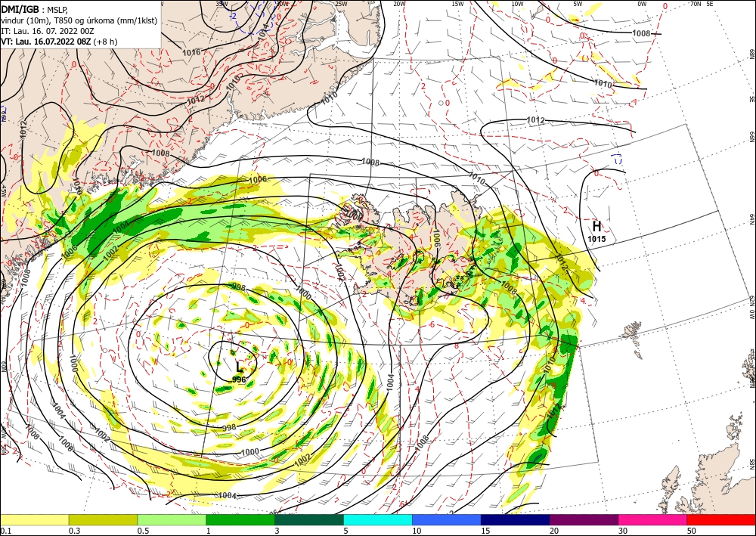
Task: Click the '0.3' legend scale label
Action: tap(75, 531)
